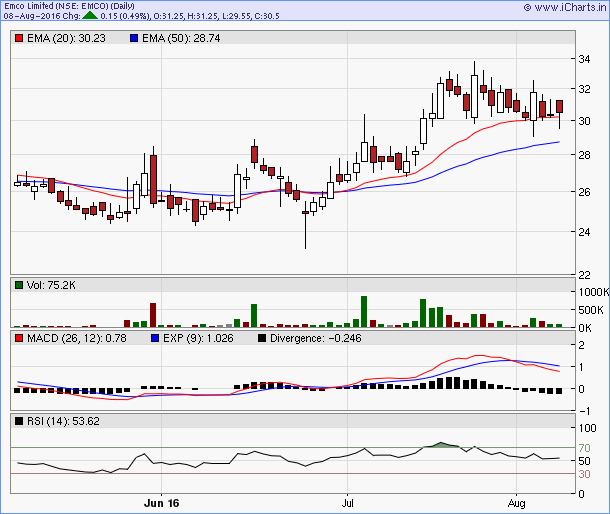Click the tallest green volume bar in early July
Screen dimensions: 610x514
pos(364,312)
